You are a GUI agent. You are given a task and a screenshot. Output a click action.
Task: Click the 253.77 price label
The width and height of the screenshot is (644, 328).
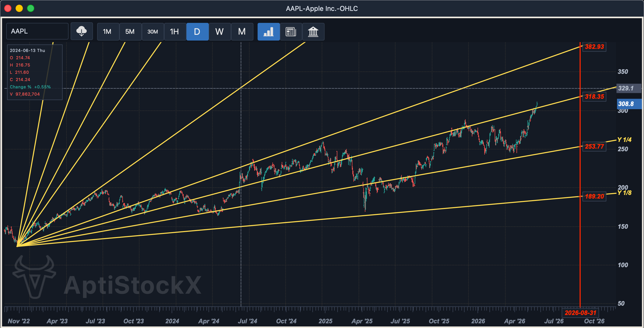tap(594, 147)
